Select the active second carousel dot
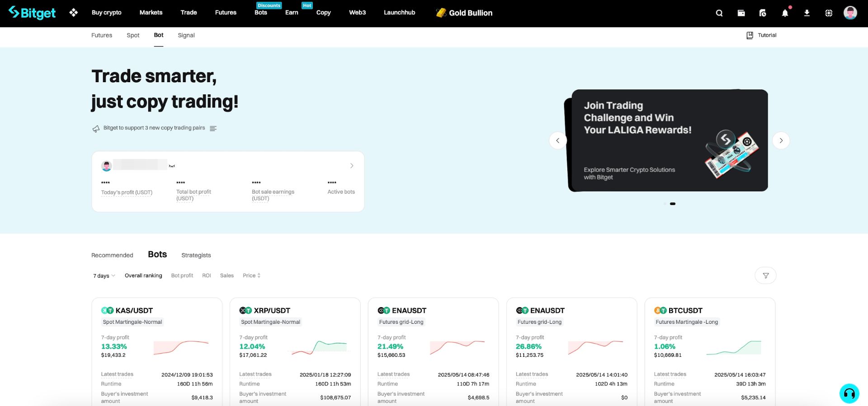Image resolution: width=868 pixels, height=406 pixels. 673,204
